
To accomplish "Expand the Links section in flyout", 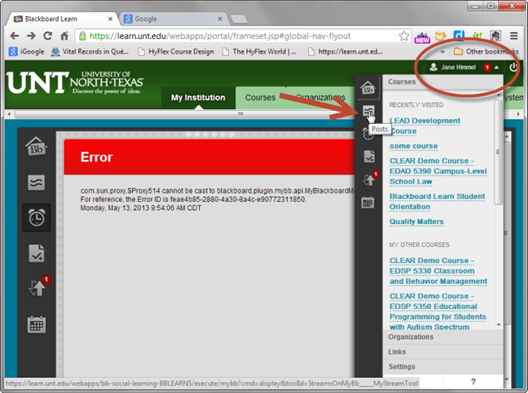I will pos(443,352).
